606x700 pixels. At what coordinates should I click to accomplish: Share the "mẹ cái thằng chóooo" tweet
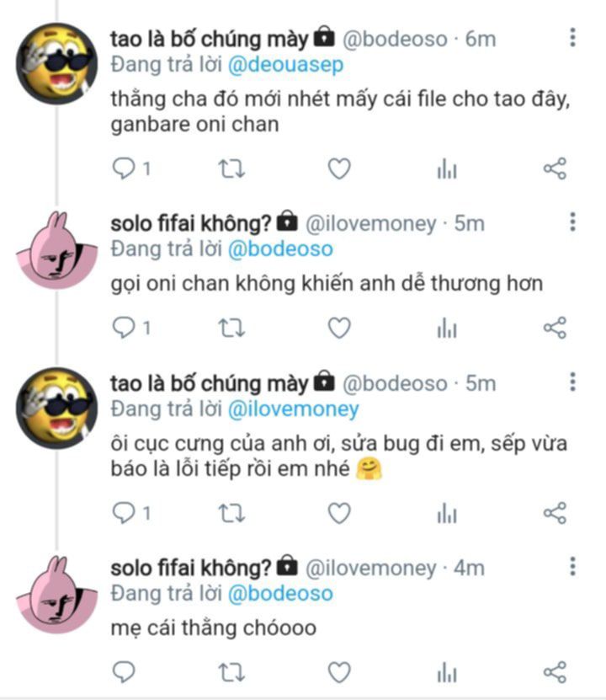555,671
